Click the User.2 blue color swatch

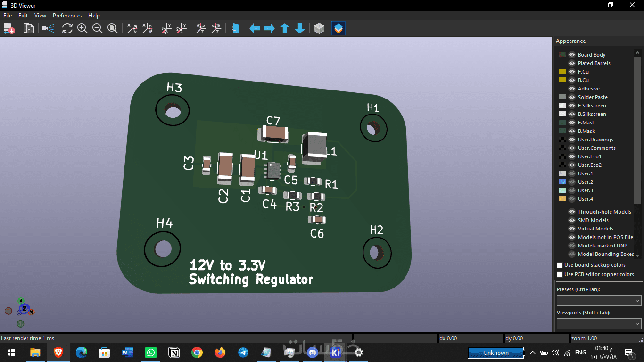[562, 182]
